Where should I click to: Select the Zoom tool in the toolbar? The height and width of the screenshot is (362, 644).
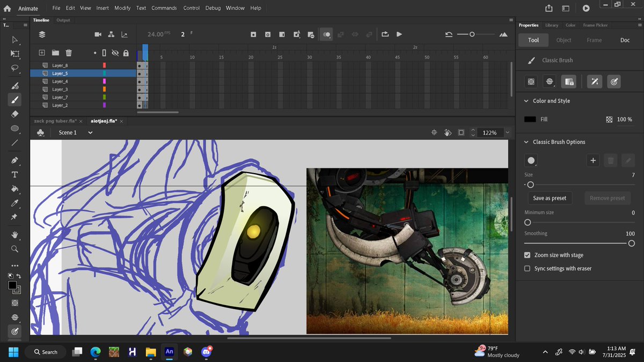pyautogui.click(x=15, y=249)
